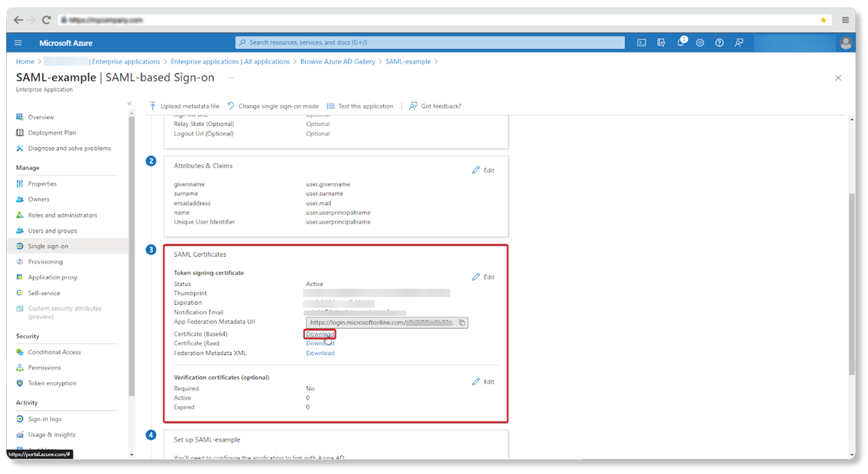868x474 pixels.
Task: Open the portal settings gear
Action: pyautogui.click(x=700, y=43)
